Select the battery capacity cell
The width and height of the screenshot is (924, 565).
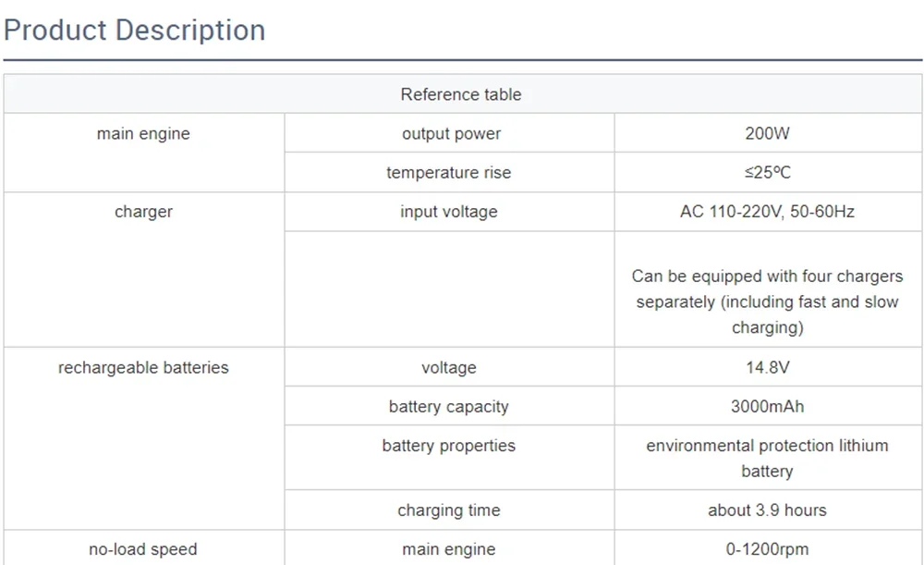[x=449, y=407]
